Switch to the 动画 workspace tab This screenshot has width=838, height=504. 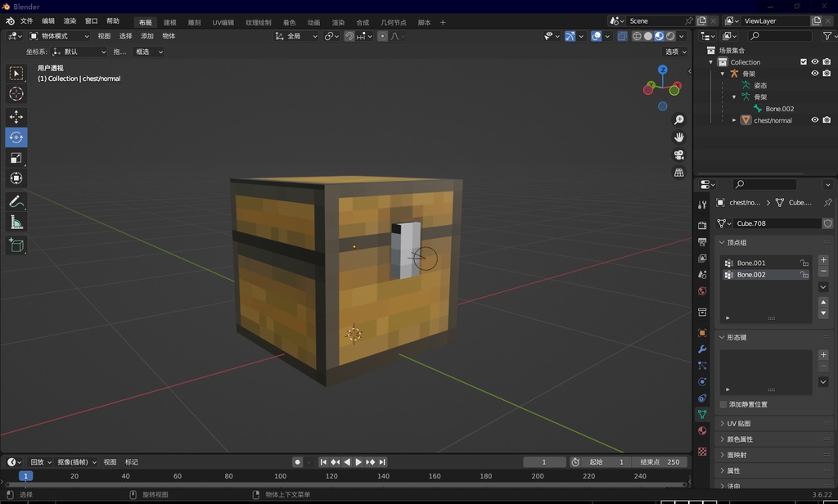click(313, 22)
